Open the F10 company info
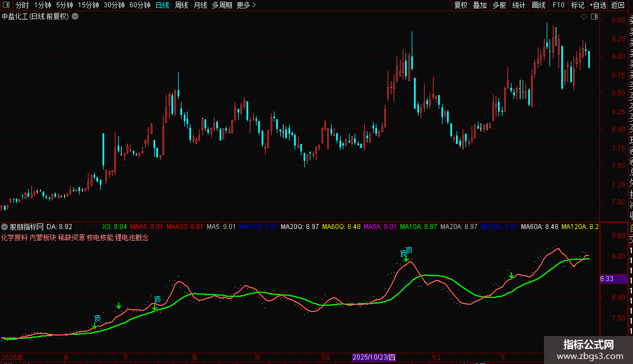The image size is (633, 364). click(558, 5)
